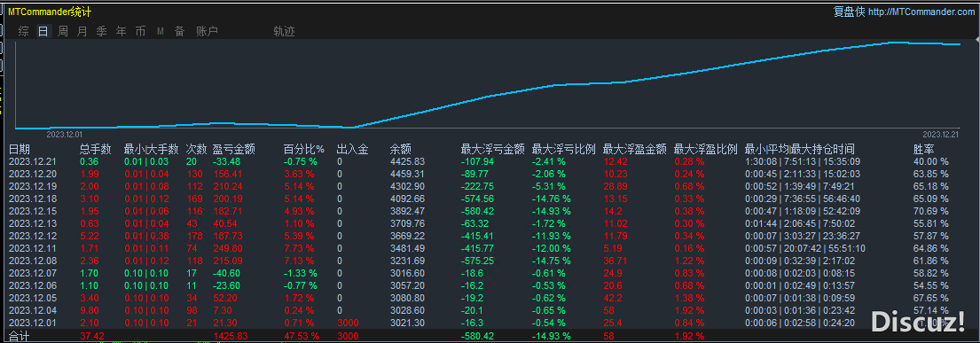The image size is (980, 343).
Task: Open the 季 quarterly tab
Action: tap(101, 31)
